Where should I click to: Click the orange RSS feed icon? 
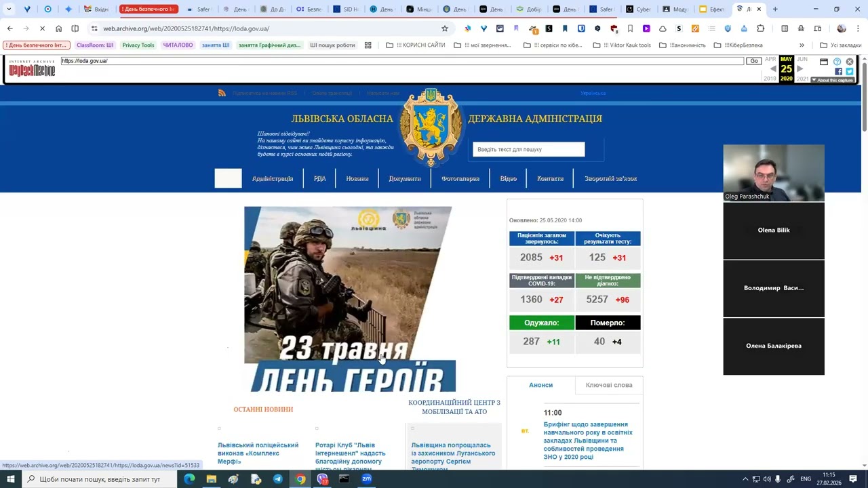pos(222,93)
